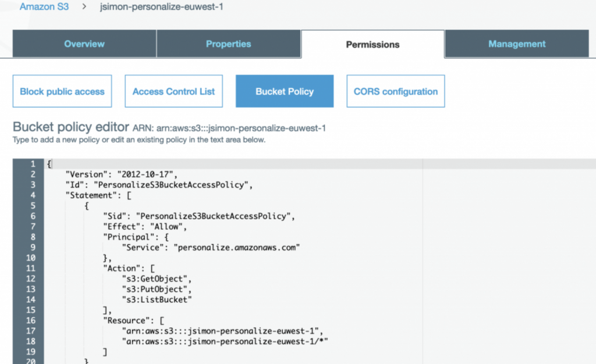Click the personalize.amazonaws.com service line
The width and height of the screenshot is (596, 364).
pyautogui.click(x=211, y=248)
